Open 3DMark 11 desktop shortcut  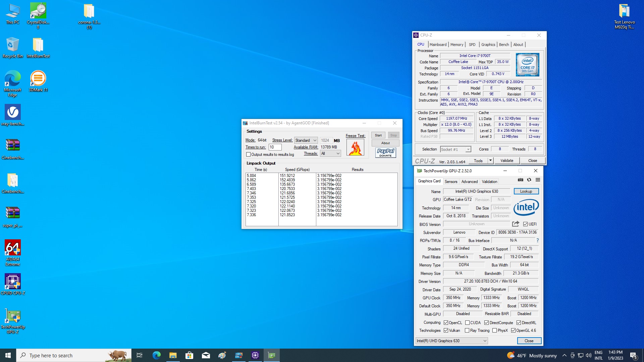(38, 81)
